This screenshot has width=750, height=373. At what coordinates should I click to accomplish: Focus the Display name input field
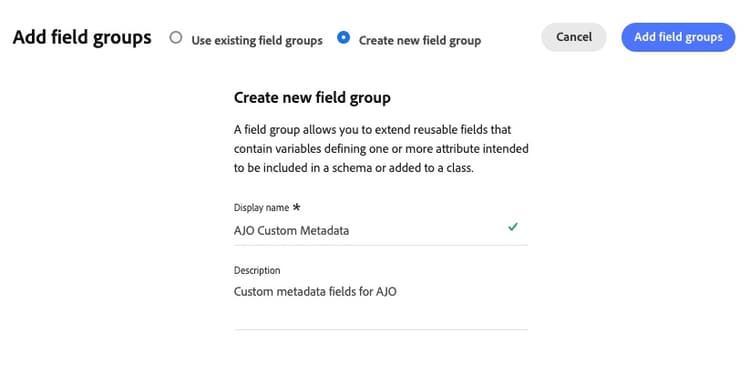tap(381, 230)
